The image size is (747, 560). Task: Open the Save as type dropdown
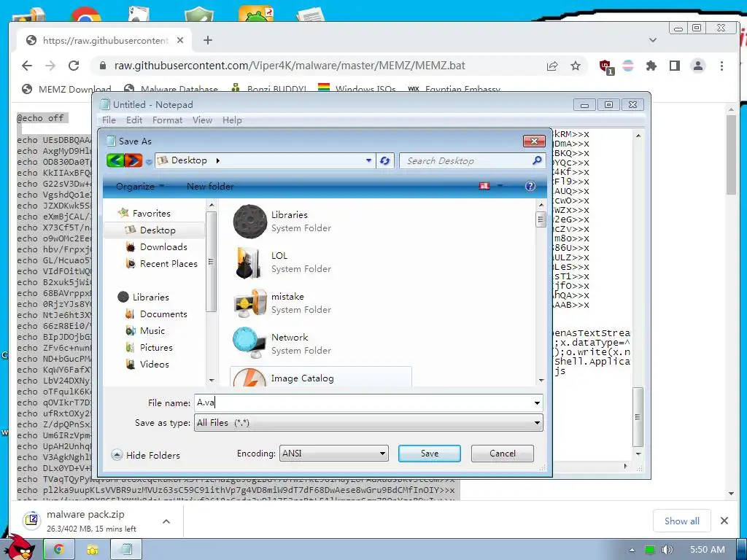point(537,422)
